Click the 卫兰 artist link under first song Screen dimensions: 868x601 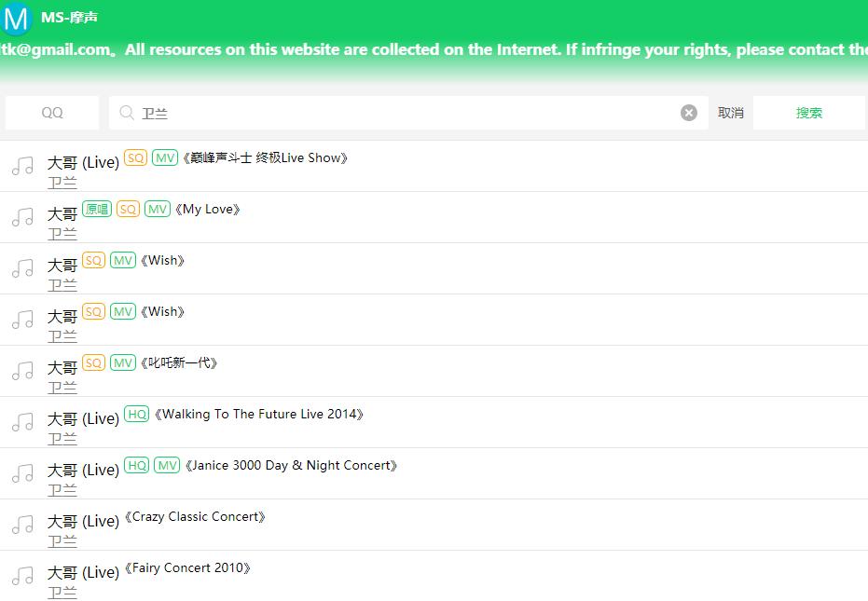click(62, 182)
